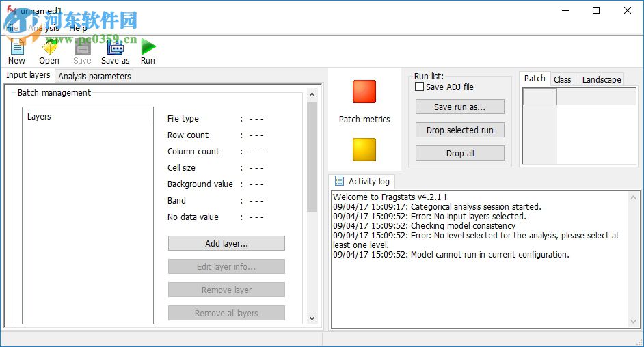Click the batch panel scrollbar up arrow

(x=312, y=94)
